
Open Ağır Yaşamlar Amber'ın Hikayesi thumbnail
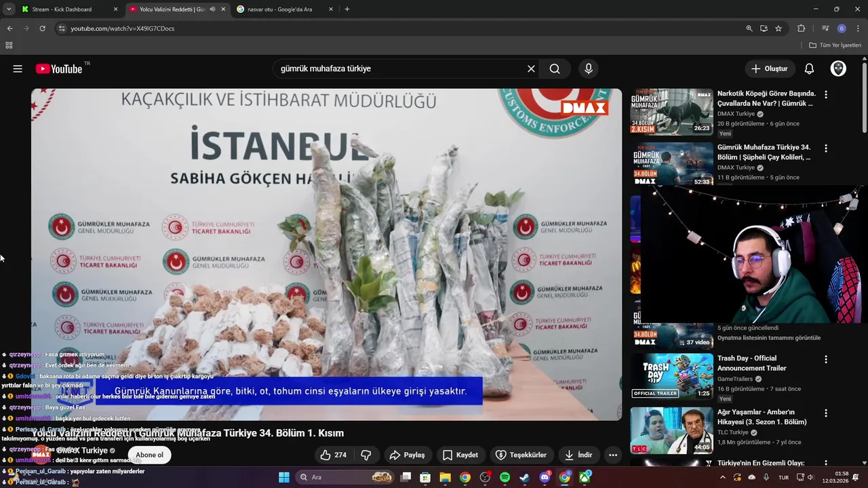coord(671,430)
